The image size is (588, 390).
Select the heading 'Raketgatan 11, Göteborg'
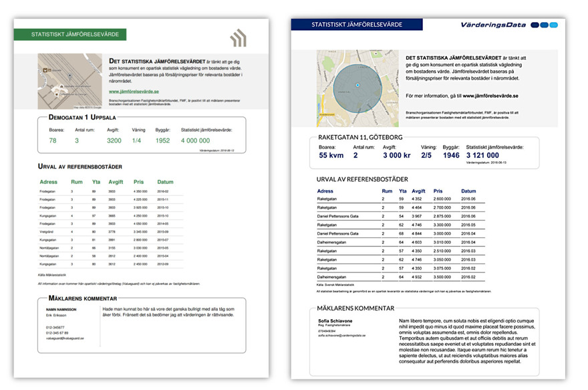tap(360, 137)
